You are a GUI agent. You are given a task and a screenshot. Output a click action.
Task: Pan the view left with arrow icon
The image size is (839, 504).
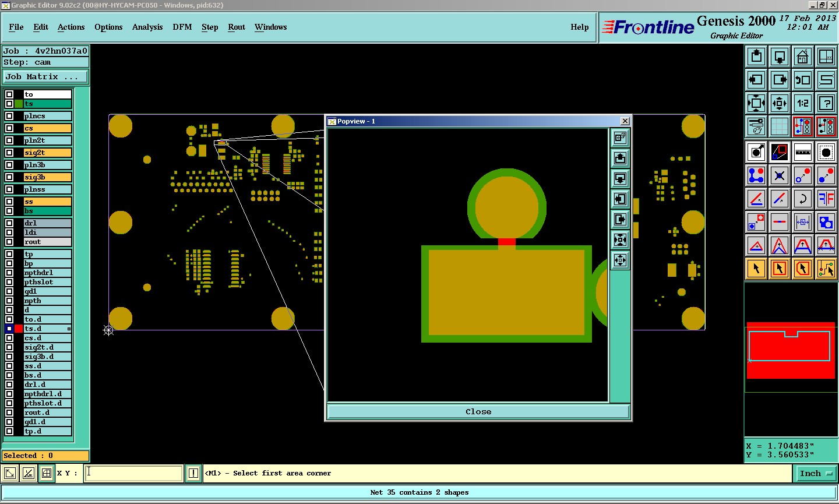[756, 80]
